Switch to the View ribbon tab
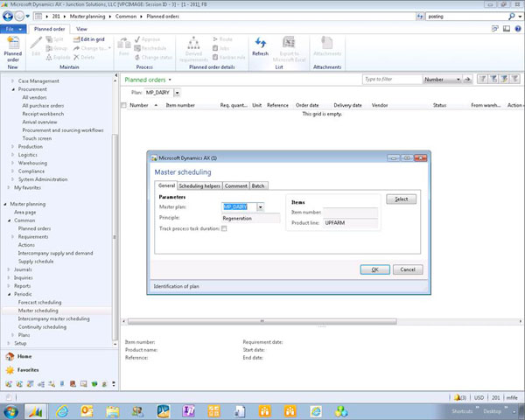The image size is (525, 420). 81,29
